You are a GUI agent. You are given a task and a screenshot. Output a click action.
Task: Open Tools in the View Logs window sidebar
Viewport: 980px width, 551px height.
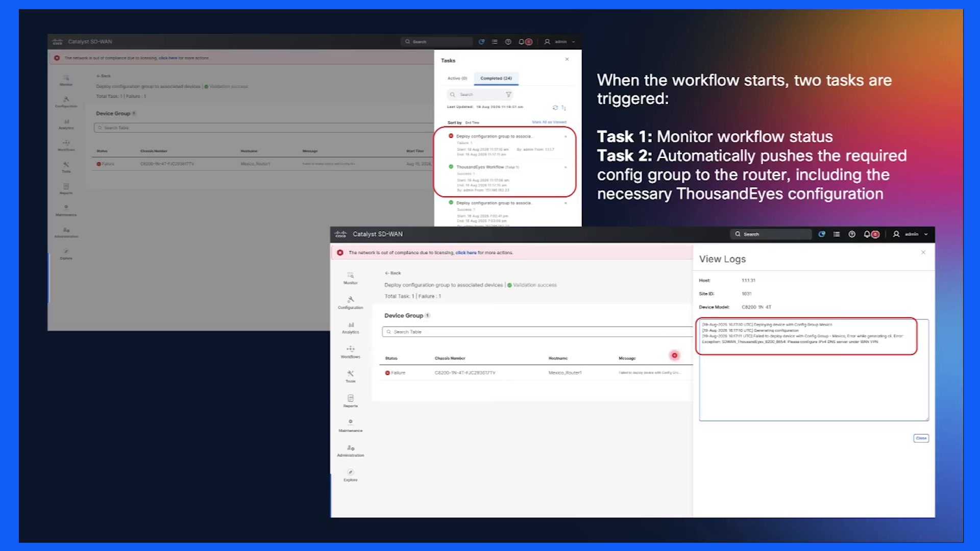(350, 377)
